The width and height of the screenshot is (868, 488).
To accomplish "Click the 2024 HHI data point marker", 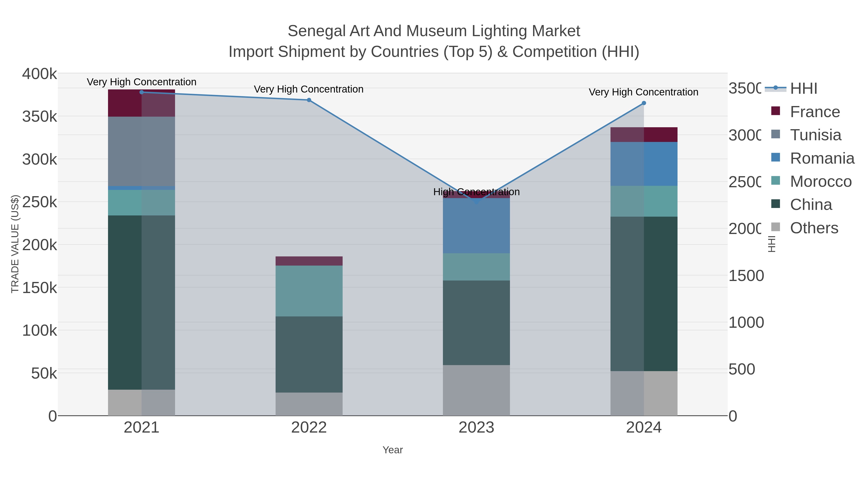I will click(x=644, y=103).
